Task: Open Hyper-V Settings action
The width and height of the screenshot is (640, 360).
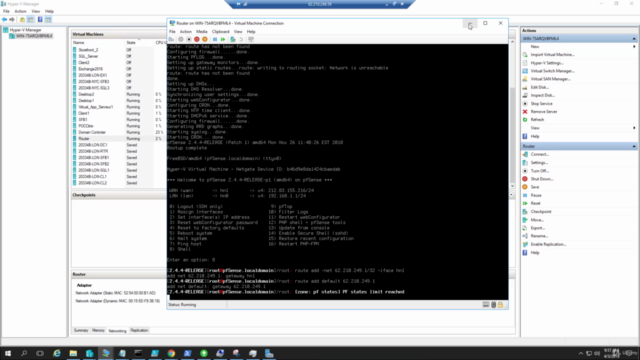Action: click(547, 63)
